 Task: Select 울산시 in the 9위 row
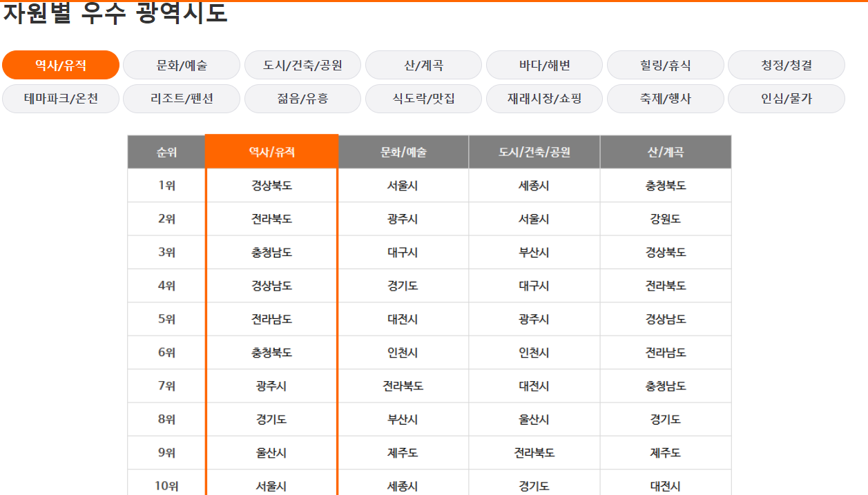[x=271, y=453]
